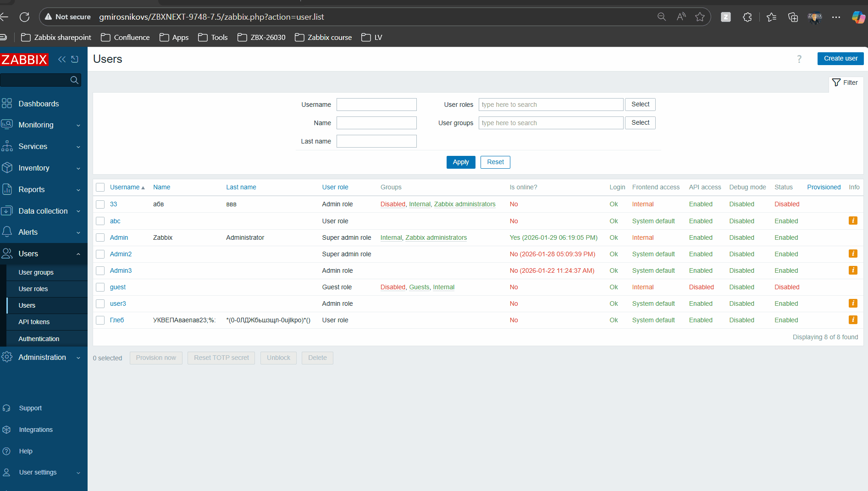Open the help question mark icon
Screen dimensions: 868x491
(x=799, y=59)
